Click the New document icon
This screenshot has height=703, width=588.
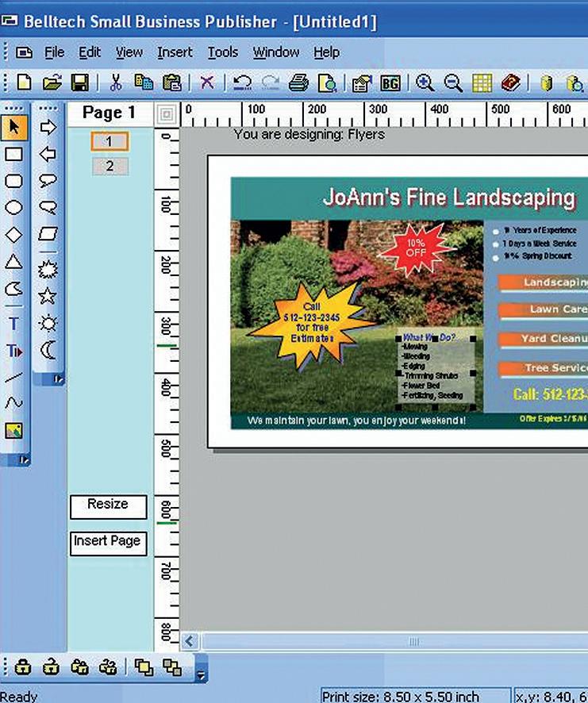[x=25, y=83]
